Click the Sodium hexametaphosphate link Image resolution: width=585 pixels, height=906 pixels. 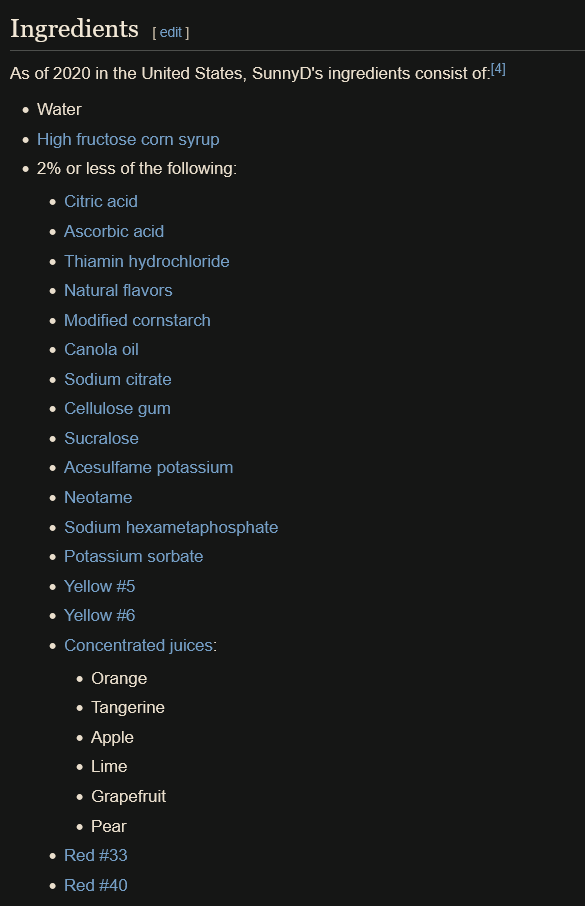pyautogui.click(x=171, y=527)
